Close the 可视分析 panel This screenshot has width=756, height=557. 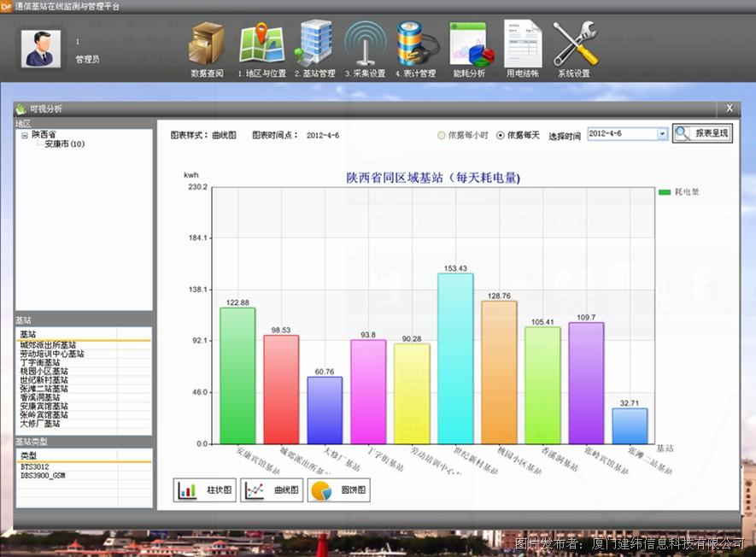point(730,108)
